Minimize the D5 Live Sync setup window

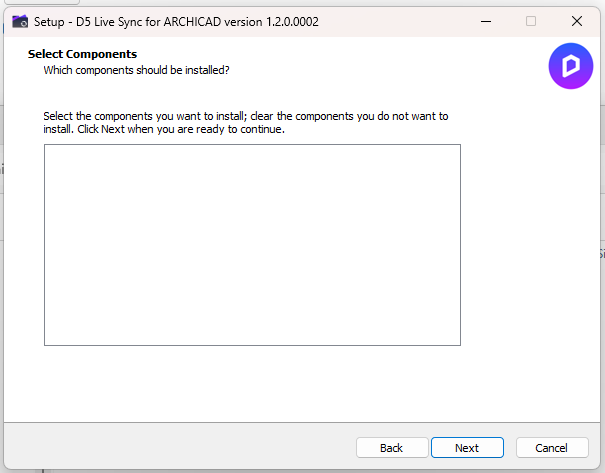point(485,21)
